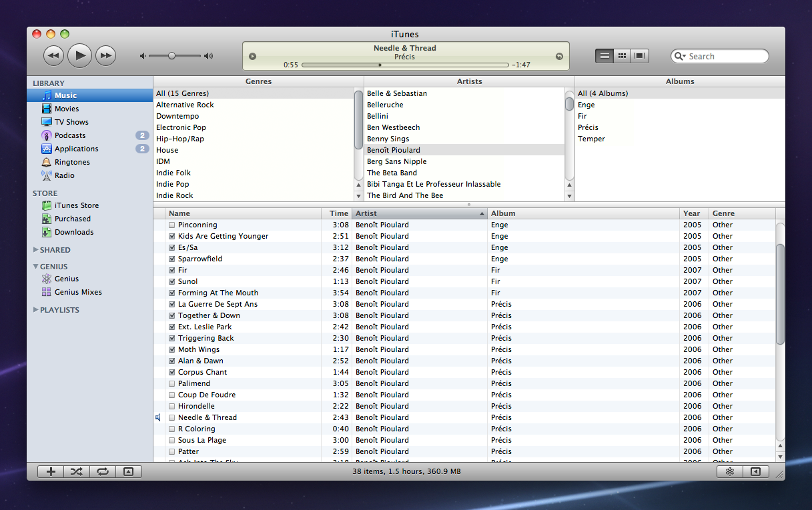The width and height of the screenshot is (812, 510).
Task: Sort songs by Year column header
Action: click(x=692, y=213)
